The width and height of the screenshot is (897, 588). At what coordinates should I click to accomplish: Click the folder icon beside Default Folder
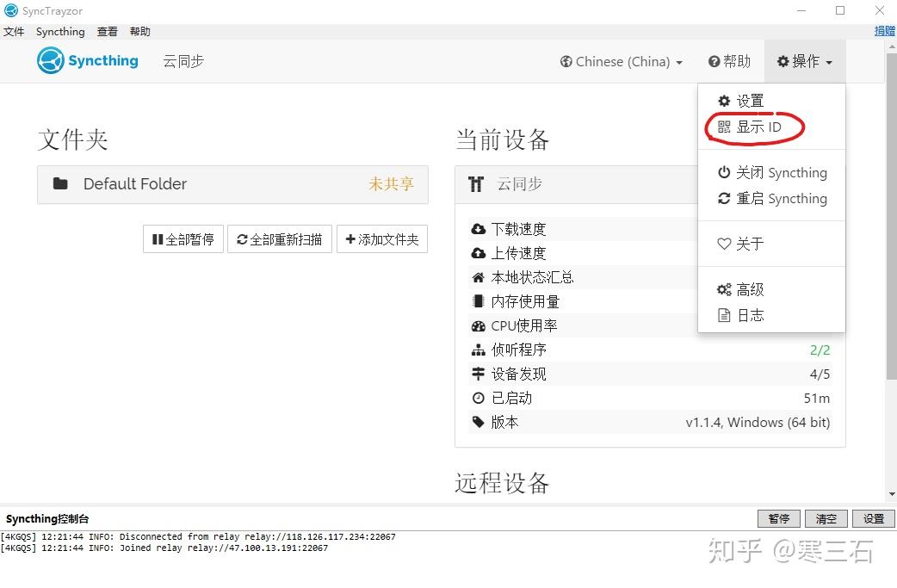59,183
